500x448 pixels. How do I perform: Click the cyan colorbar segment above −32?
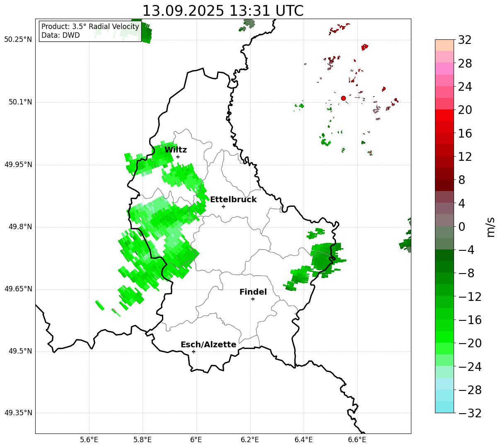pyautogui.click(x=444, y=407)
